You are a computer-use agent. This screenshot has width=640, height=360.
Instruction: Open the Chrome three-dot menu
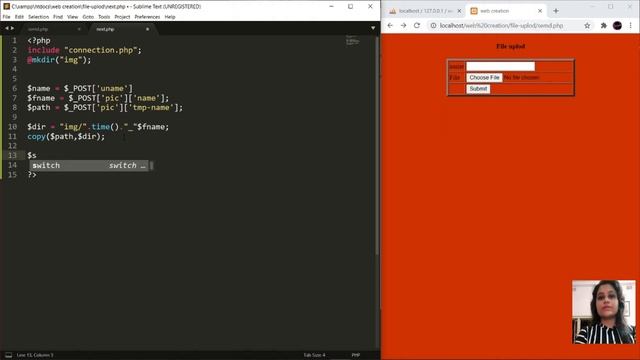click(x=631, y=25)
